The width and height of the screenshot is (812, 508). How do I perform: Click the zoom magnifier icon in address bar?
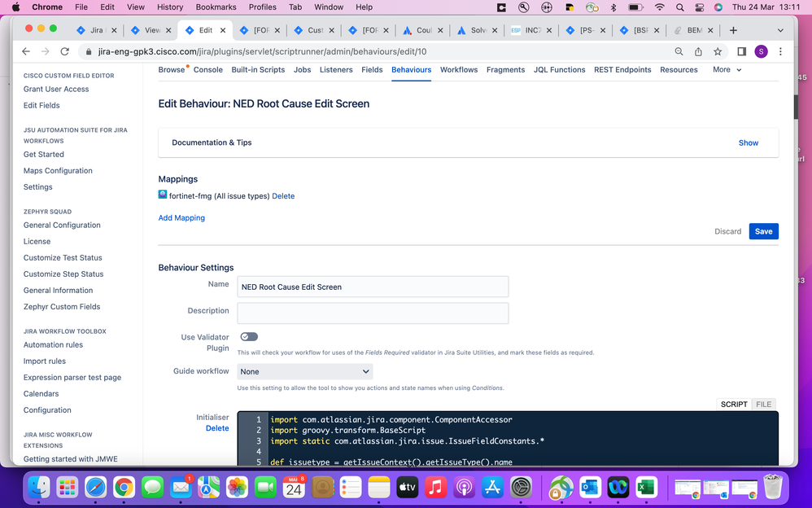point(679,51)
